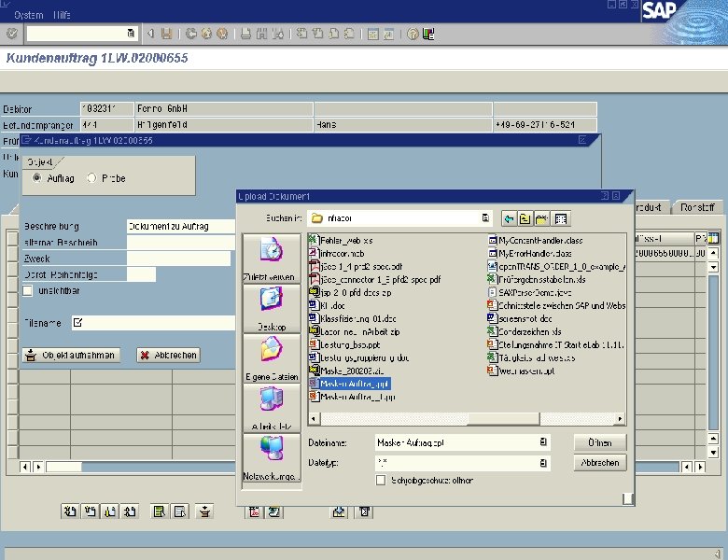Screen dimensions: 728x560
Task: Click the Find binoculars icon in toolbar
Action: [x=262, y=34]
